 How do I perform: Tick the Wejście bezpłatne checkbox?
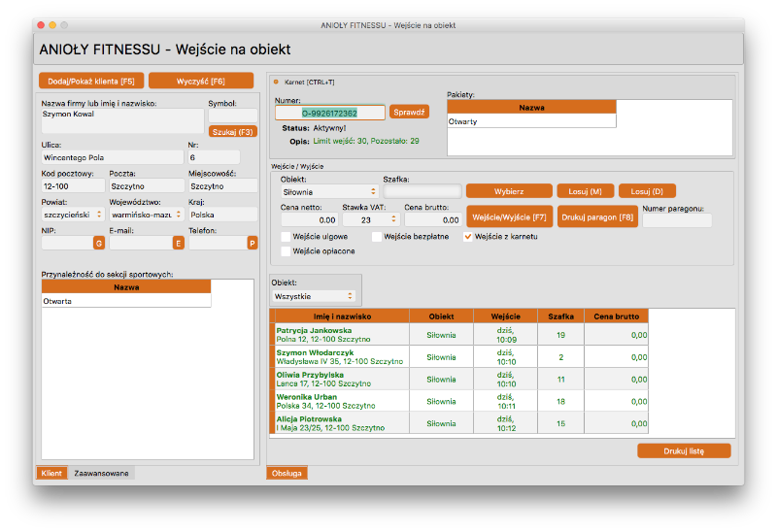(x=377, y=236)
